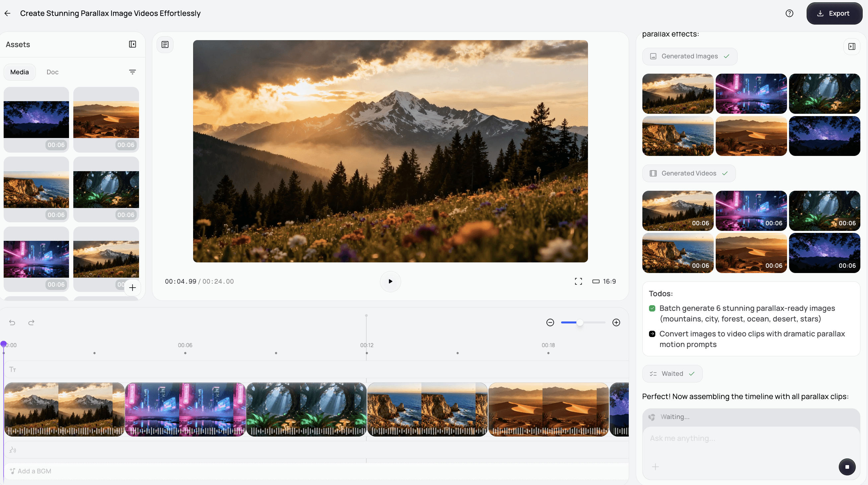
Task: Open the script notes icon beside preview
Action: [x=165, y=44]
